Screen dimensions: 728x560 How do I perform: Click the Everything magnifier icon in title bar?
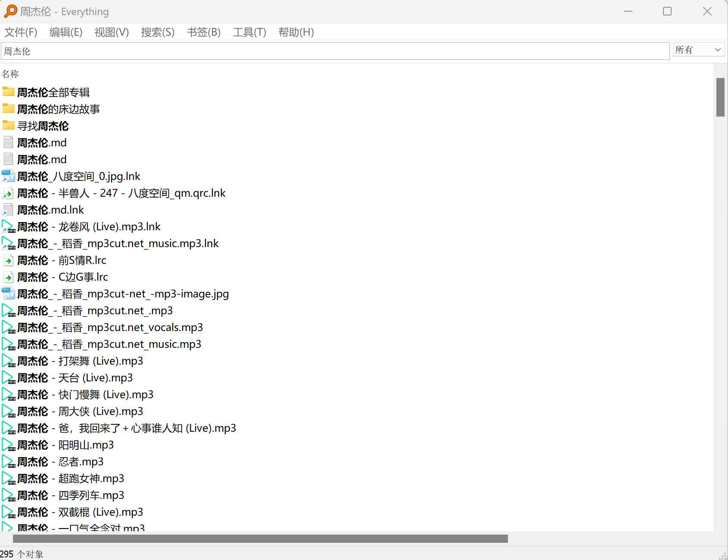11,11
